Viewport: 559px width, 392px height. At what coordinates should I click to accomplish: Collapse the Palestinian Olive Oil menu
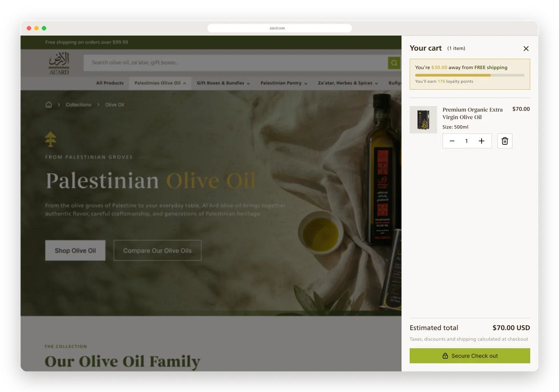tap(160, 83)
